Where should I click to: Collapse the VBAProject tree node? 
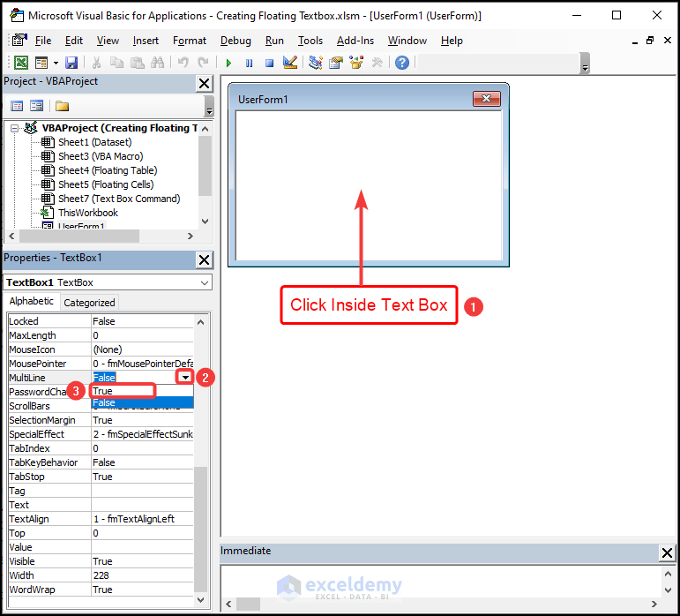tap(15, 128)
